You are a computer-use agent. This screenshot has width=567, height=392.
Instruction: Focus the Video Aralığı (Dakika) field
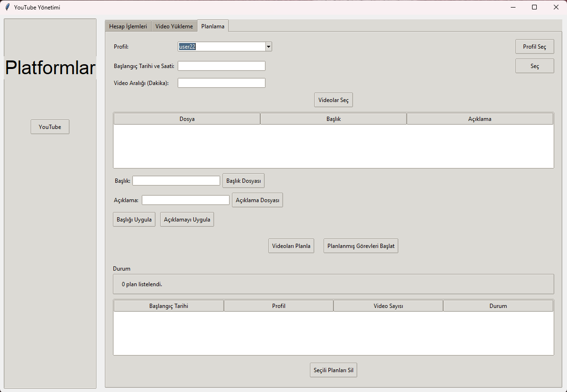(222, 83)
